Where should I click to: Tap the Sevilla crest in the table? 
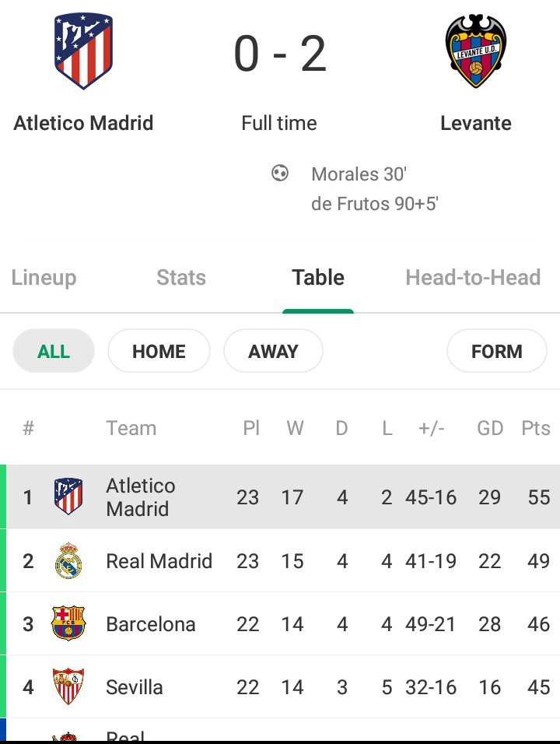click(x=68, y=686)
